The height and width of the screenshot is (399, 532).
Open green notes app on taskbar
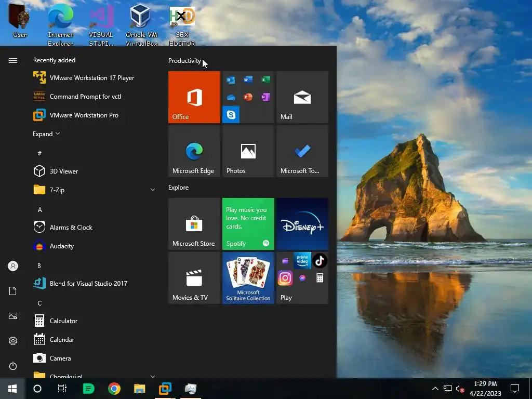[x=88, y=389]
